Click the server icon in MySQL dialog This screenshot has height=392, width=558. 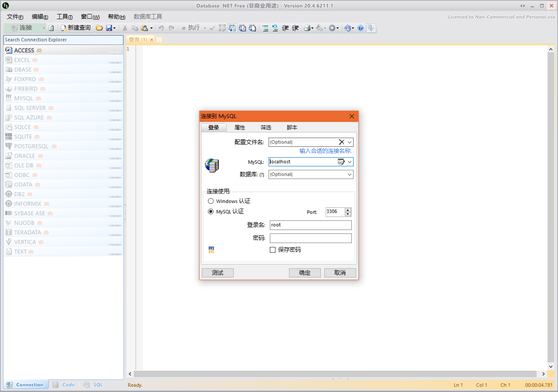(212, 165)
